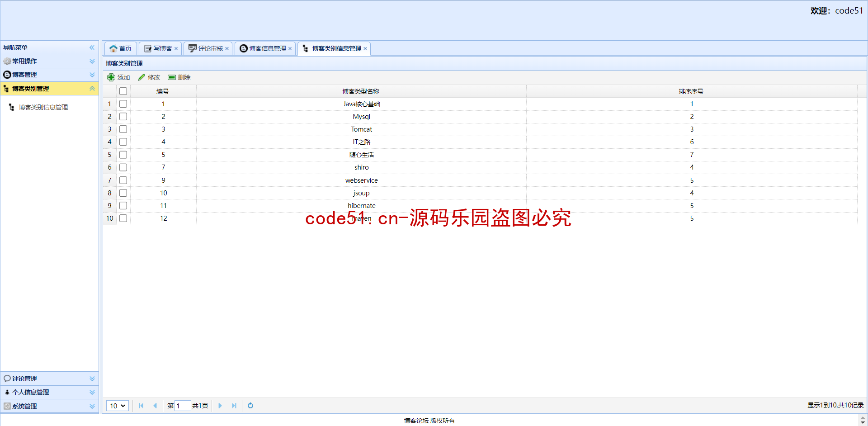Screen dimensions: 868x426
Task: Select the webservice category name cell
Action: click(x=361, y=180)
